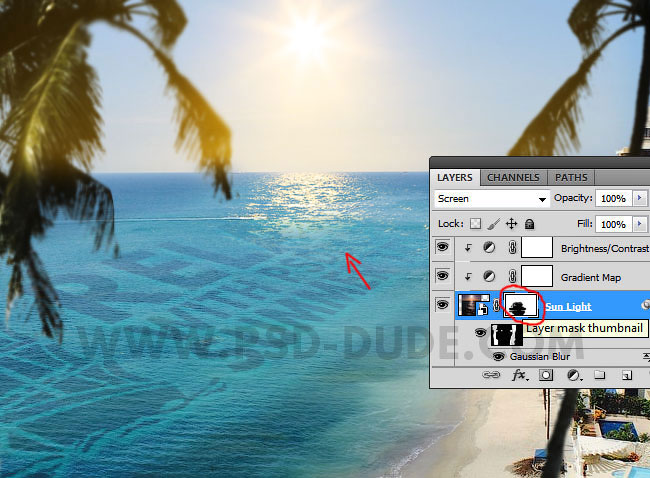
Task: Open the Screen blend mode dropdown
Action: 493,199
